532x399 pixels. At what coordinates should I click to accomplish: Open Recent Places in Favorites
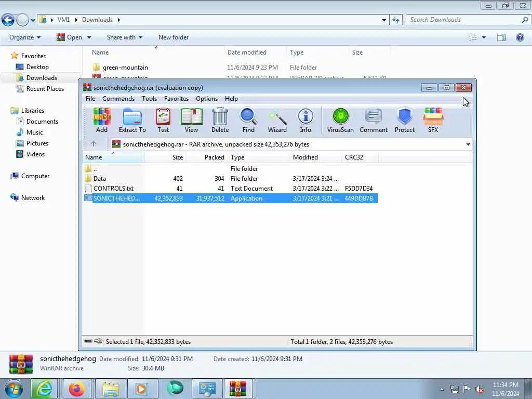click(45, 88)
